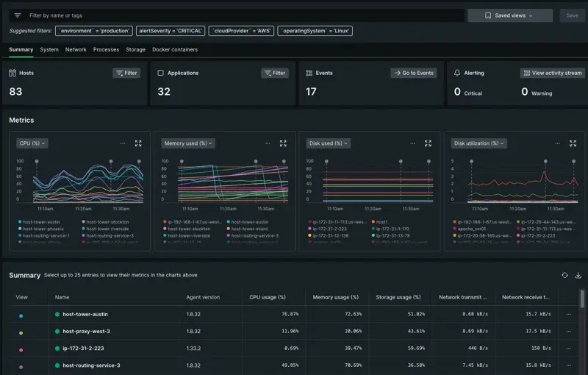Click the View activity stream button
This screenshot has height=375, width=588.
(552, 73)
